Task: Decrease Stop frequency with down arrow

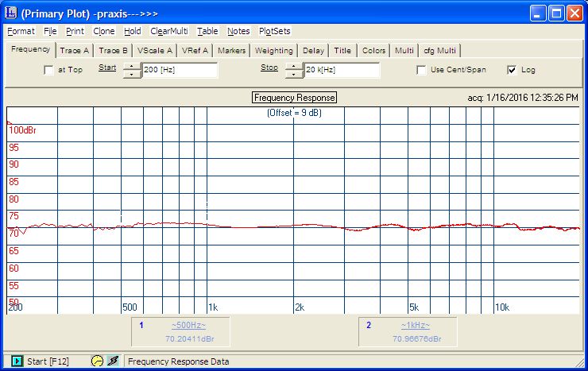Action: (294, 74)
